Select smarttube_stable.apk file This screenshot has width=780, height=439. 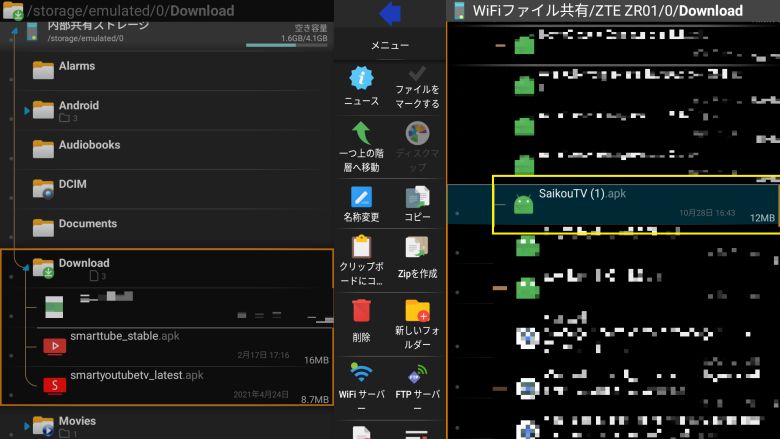(x=185, y=347)
